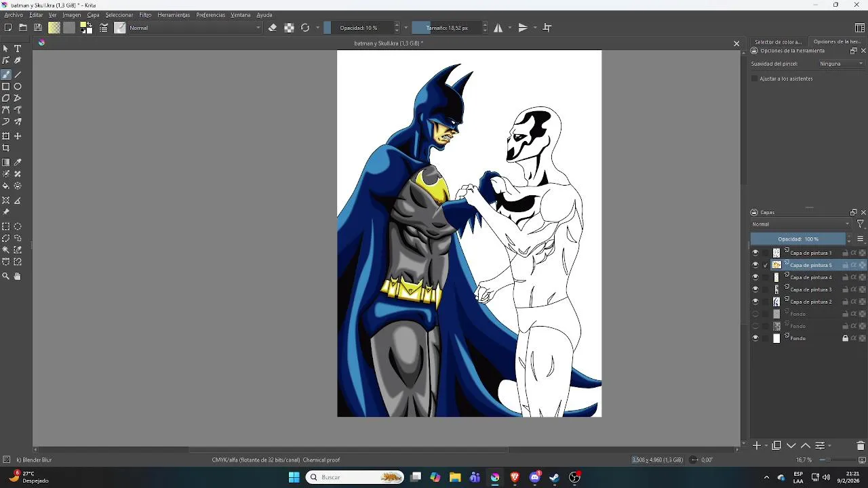Select the Polygon tool
Viewport: 868px width, 488px height.
point(6,98)
